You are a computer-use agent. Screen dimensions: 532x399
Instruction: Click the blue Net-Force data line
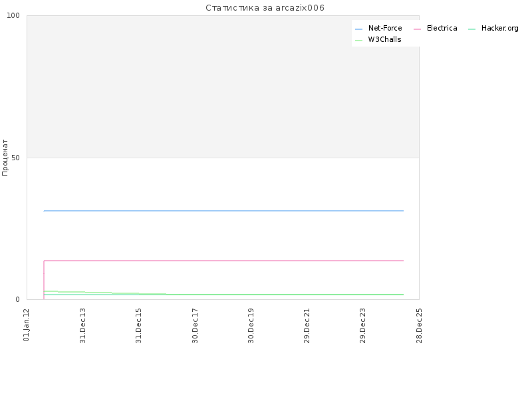[x=224, y=211]
